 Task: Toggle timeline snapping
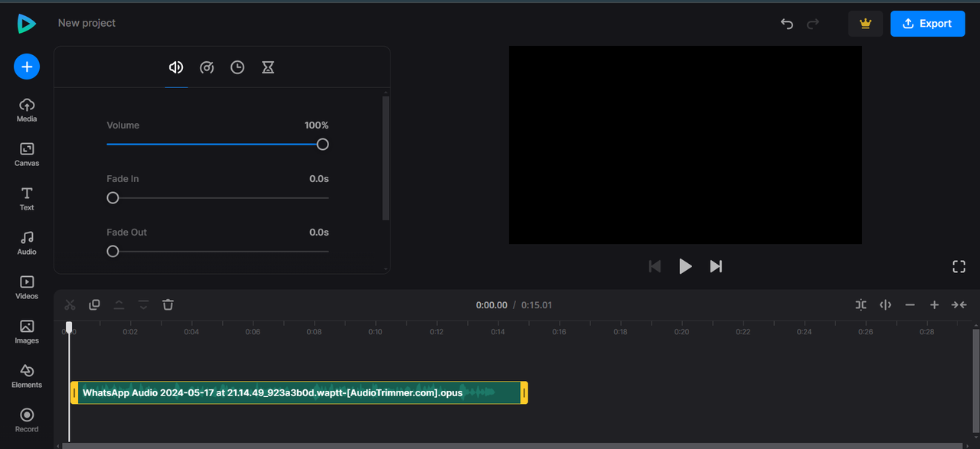(861, 304)
